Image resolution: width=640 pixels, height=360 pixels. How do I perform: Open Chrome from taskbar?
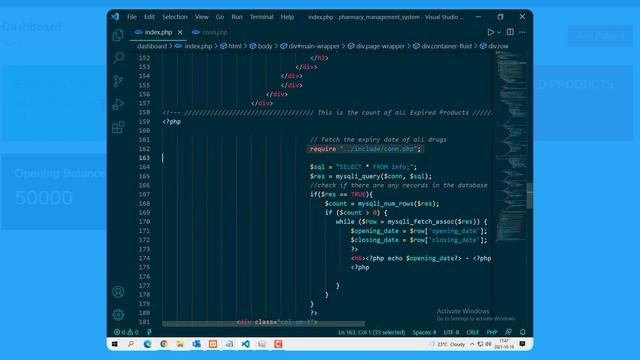click(164, 344)
